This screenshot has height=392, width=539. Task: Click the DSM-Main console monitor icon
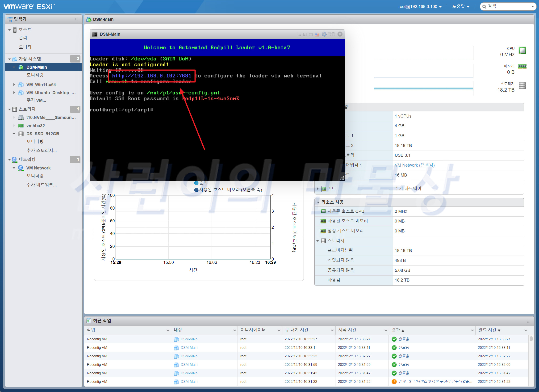pos(95,34)
